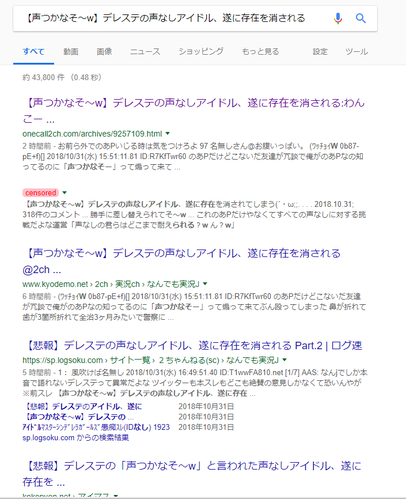The width and height of the screenshot is (406, 499).
Task: Expand the arrow next to www.kyodemo.net URL
Action: click(x=205, y=284)
